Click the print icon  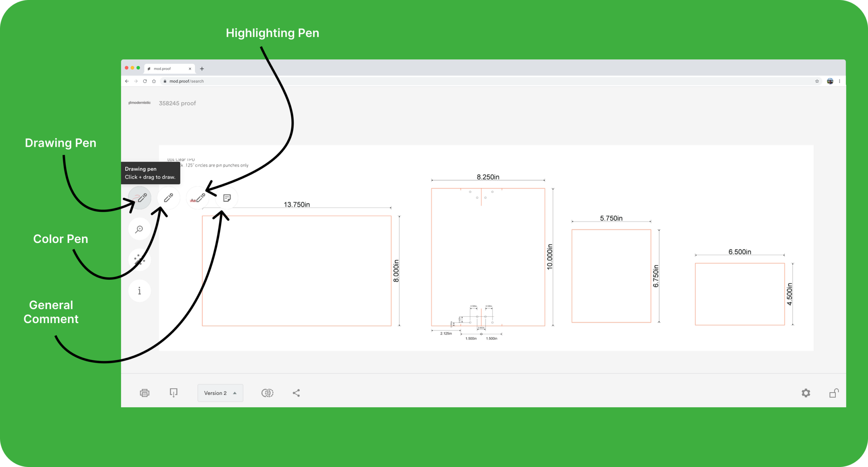[144, 393]
